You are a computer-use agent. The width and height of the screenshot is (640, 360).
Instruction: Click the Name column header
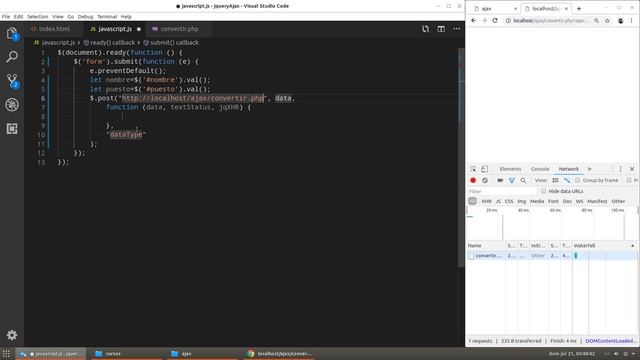click(486, 246)
